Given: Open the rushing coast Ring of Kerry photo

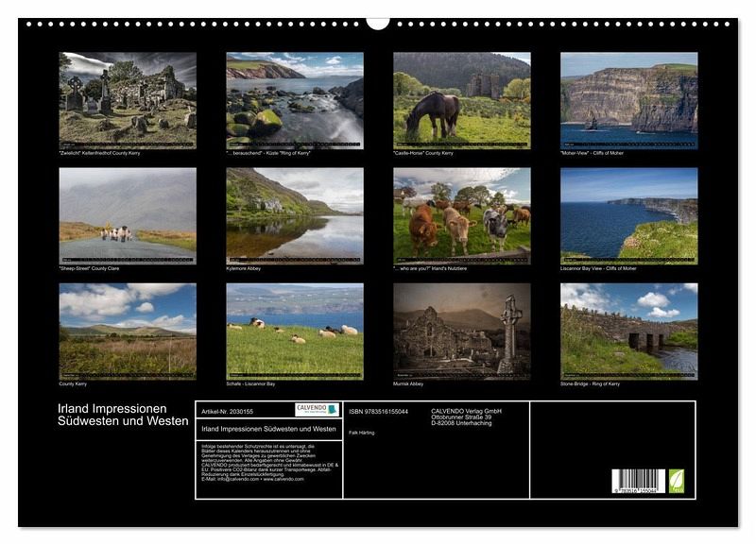Looking at the screenshot, I should pyautogui.click(x=295, y=99).
